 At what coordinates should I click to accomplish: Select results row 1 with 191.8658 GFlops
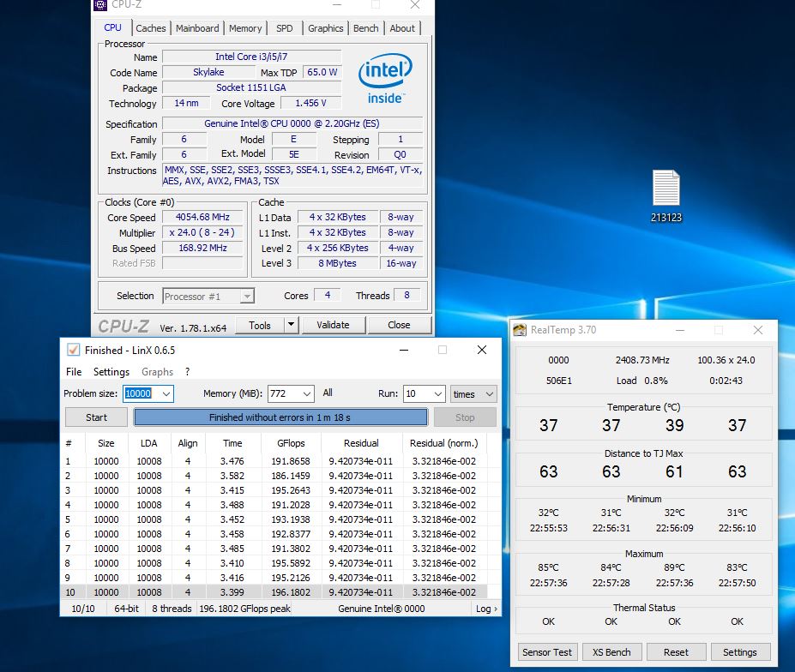tap(274, 461)
